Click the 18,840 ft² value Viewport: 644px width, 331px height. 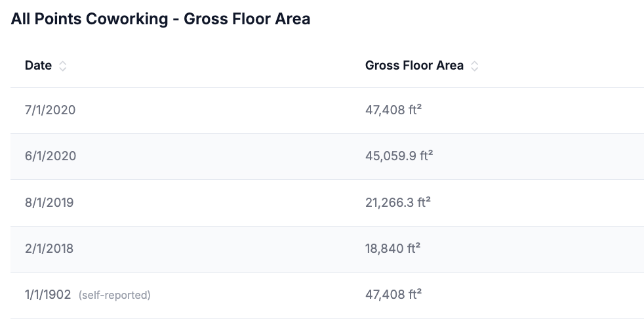click(x=393, y=248)
